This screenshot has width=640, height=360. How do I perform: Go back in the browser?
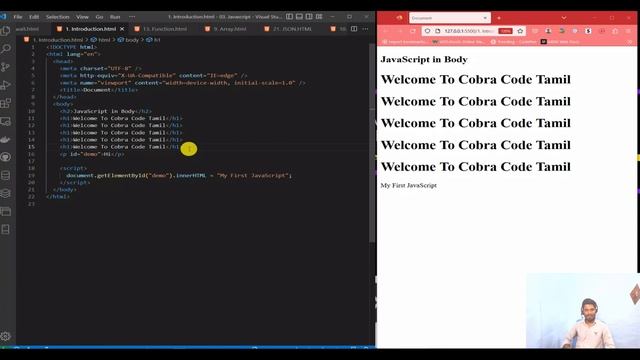point(386,31)
